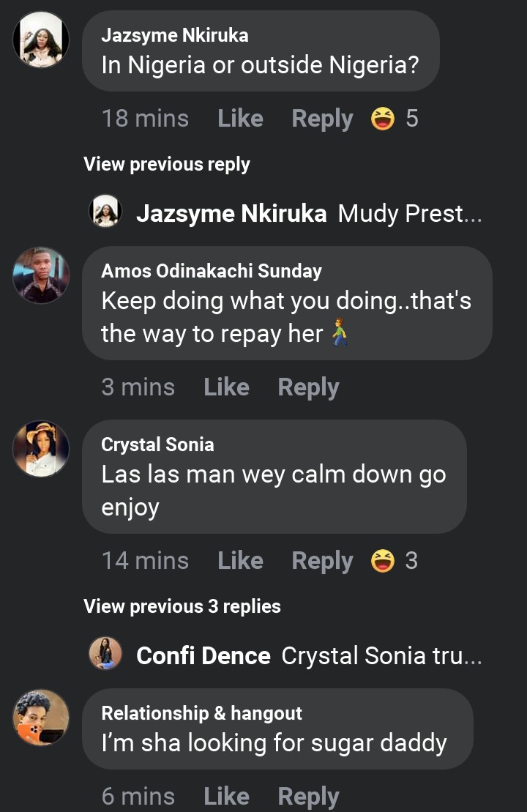527x812 pixels.
Task: Reply to Jazsyme Nkiruka's comment
Action: point(322,119)
